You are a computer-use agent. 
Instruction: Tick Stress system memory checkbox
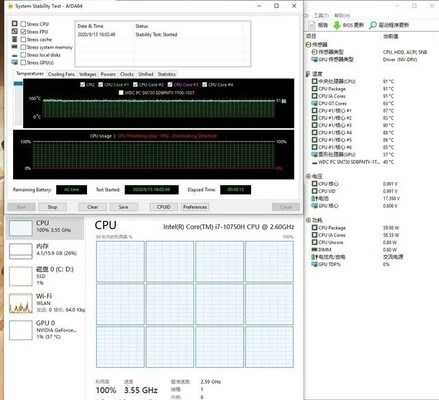23,47
